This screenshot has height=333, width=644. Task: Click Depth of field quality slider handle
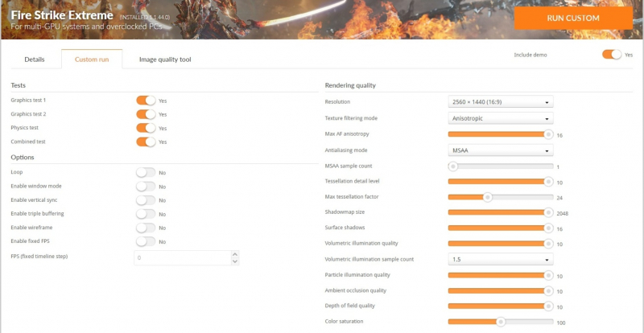coord(548,306)
